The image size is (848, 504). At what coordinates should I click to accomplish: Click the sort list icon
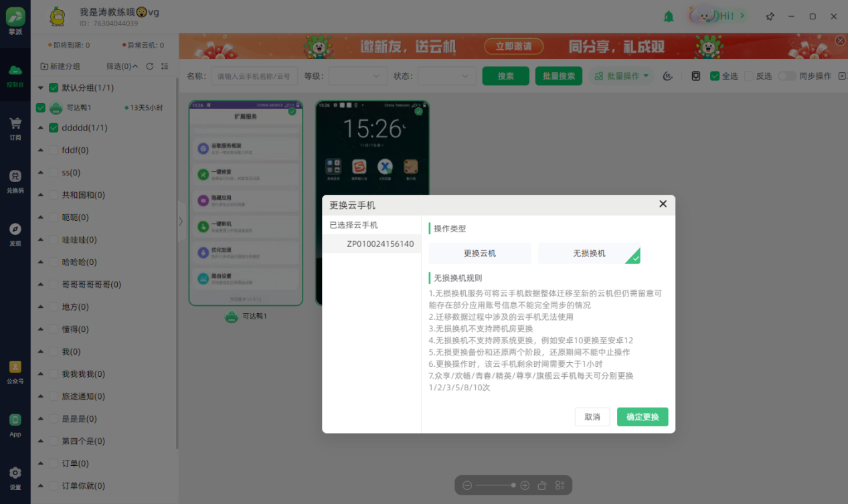click(165, 66)
